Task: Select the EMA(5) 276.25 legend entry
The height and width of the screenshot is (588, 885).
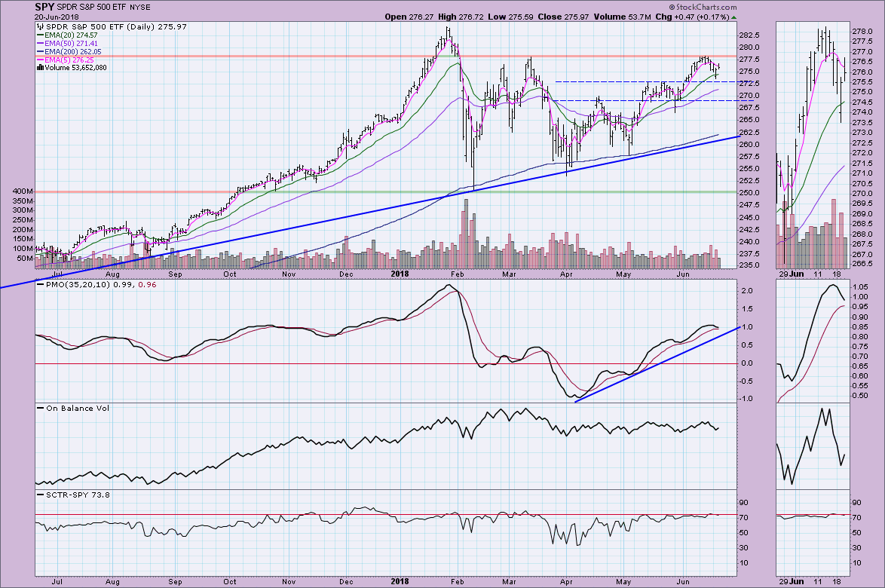Action: coord(69,60)
